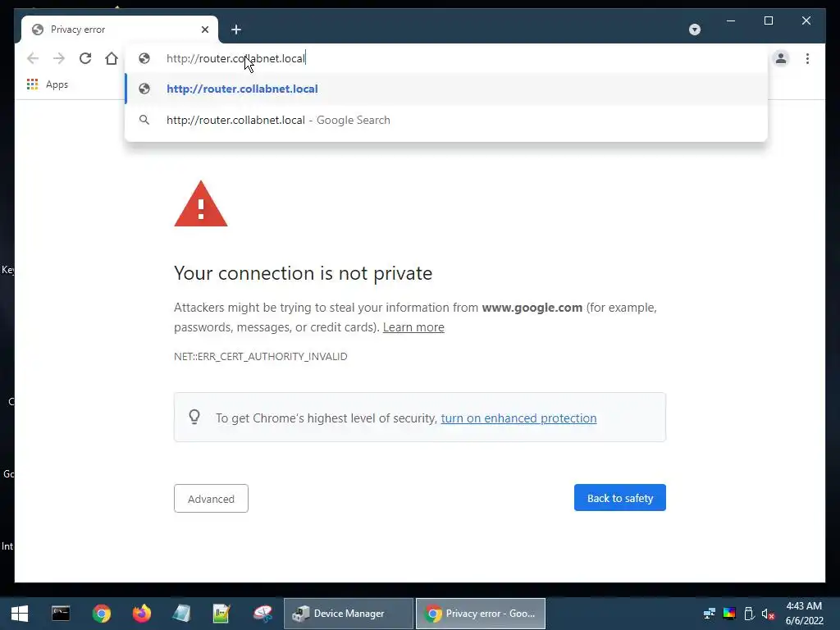Image resolution: width=840 pixels, height=630 pixels.
Task: Open Command Prompt from the taskbar
Action: click(x=61, y=614)
